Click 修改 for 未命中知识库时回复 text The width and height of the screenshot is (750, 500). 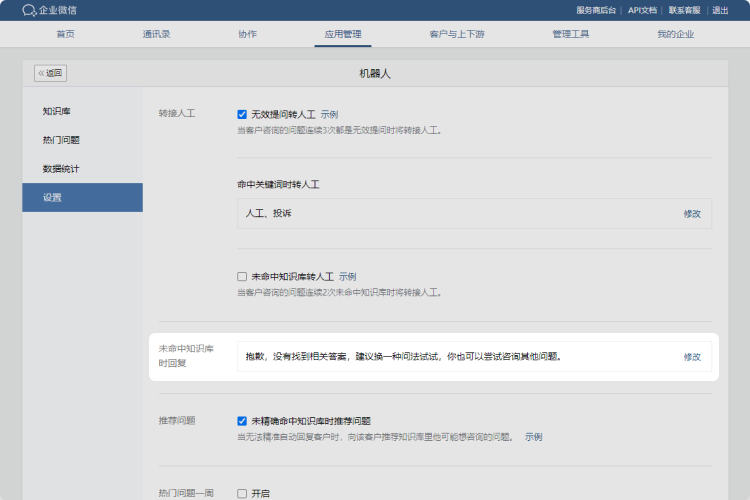tap(692, 357)
